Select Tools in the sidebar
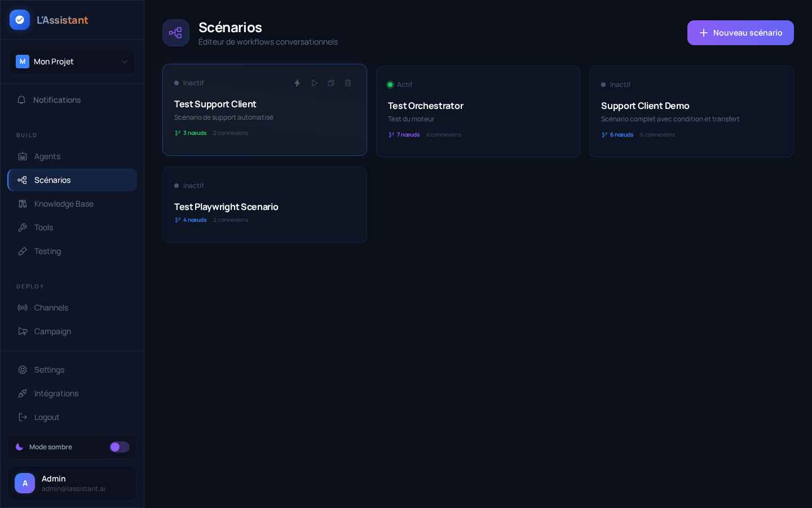Viewport: 812px width, 508px height. [x=43, y=227]
